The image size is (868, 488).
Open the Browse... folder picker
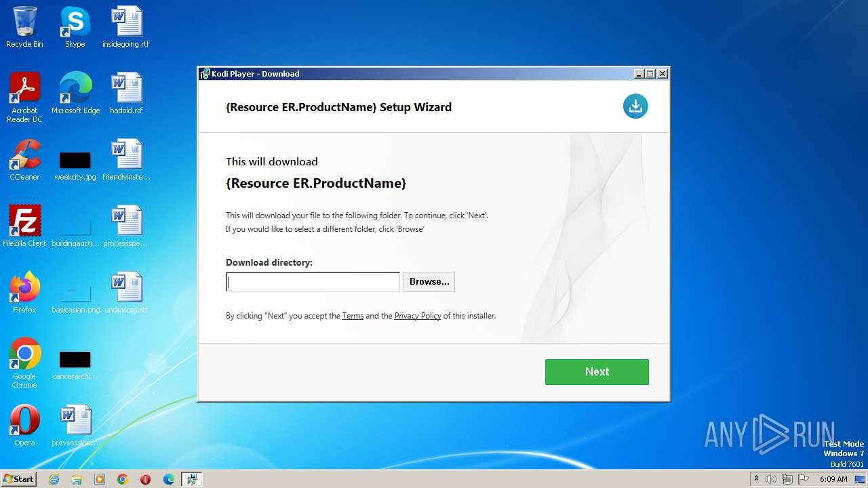click(429, 282)
